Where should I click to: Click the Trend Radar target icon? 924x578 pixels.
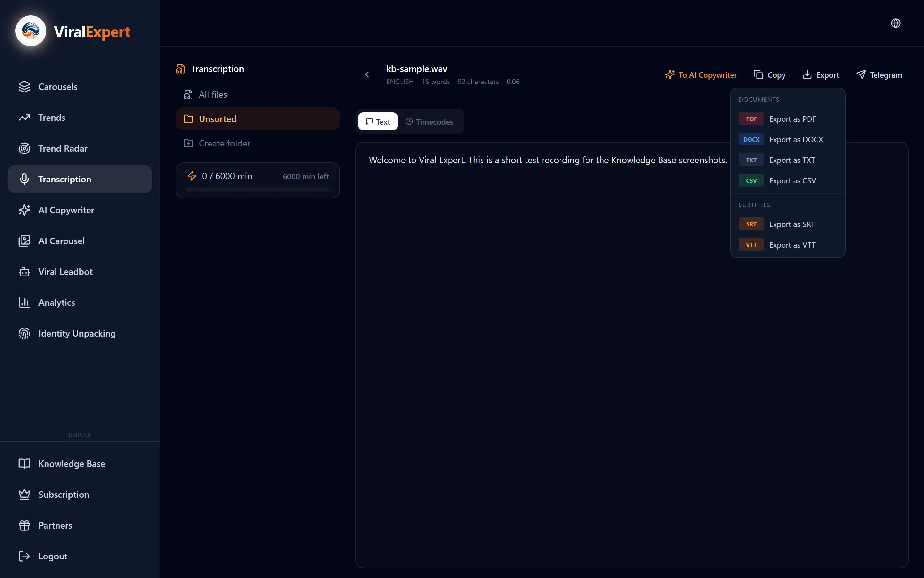[24, 148]
